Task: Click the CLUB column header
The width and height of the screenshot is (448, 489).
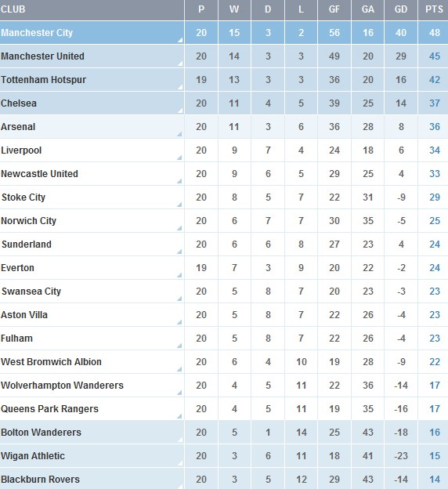Action: 13,9
